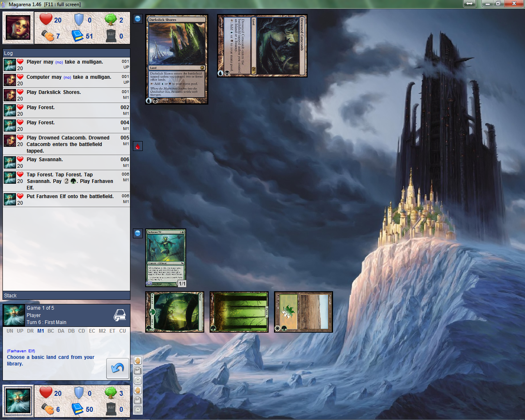Click the red mana drop icon
Screen dimensions: 525x420
pyautogui.click(x=138, y=146)
